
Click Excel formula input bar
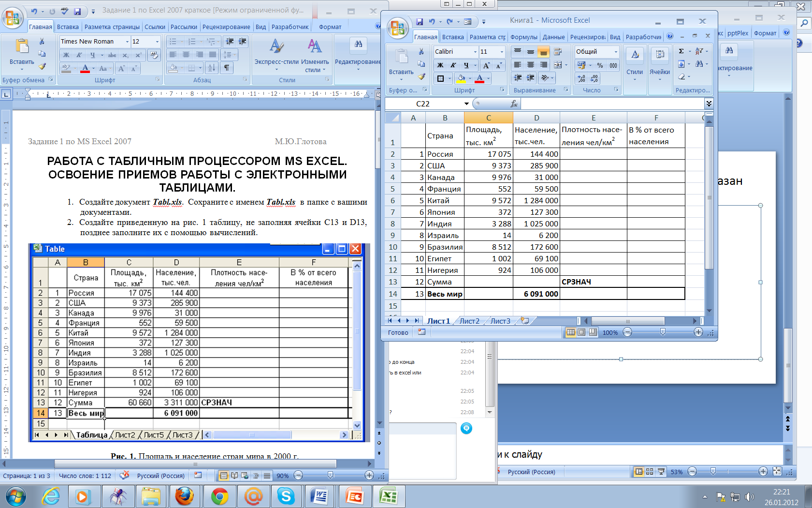coord(613,104)
